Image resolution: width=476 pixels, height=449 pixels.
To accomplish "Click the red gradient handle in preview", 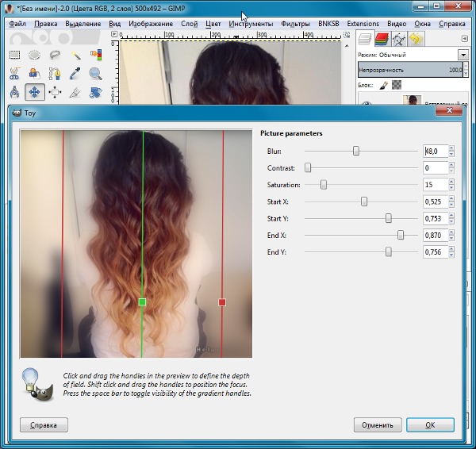I will click(x=222, y=302).
